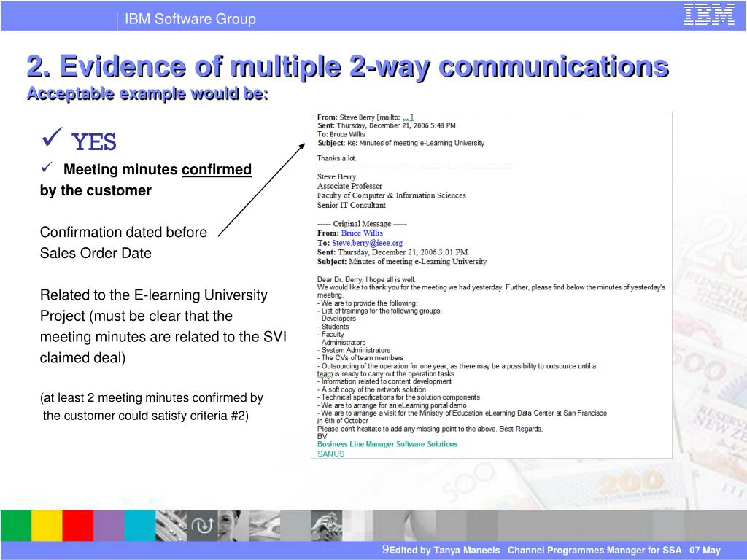Viewport: 747px width, 560px height.
Task: Click the green color block in footer
Action: (15, 525)
